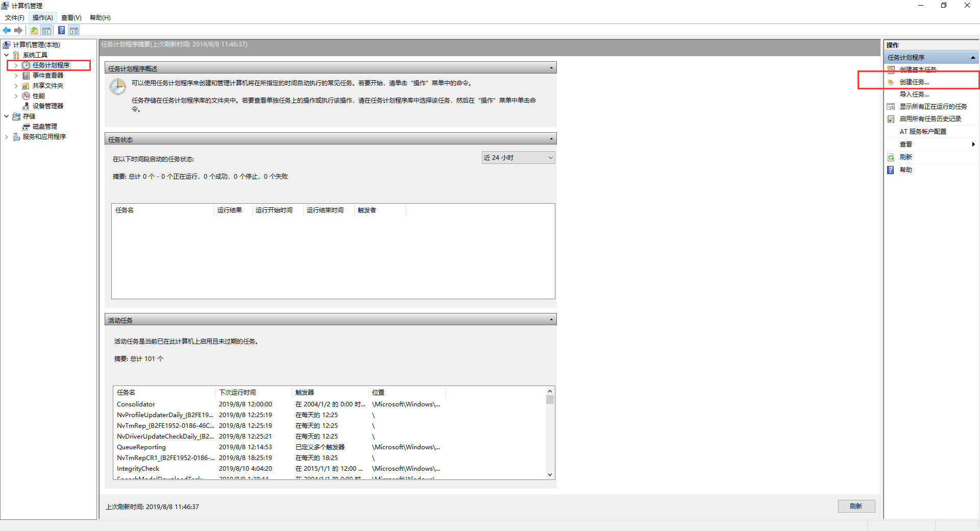Collapse the 任务计划程序 group in the actions pane
Image resolution: width=980 pixels, height=531 pixels.
point(973,58)
